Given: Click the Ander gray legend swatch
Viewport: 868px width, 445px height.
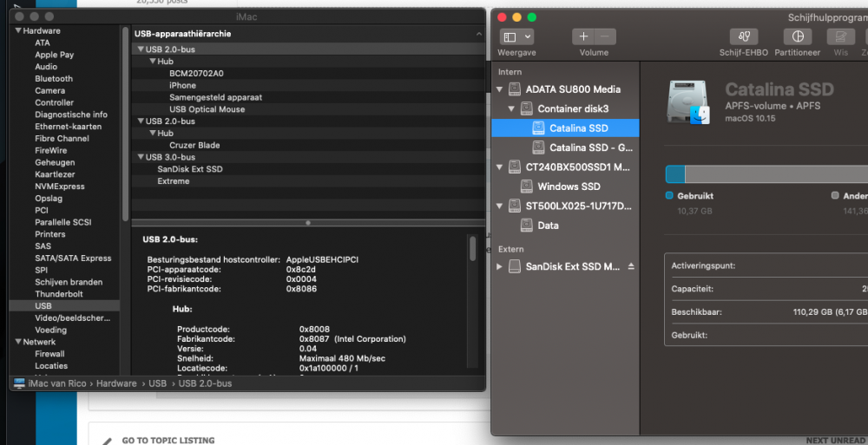Looking at the screenshot, I should tap(835, 195).
